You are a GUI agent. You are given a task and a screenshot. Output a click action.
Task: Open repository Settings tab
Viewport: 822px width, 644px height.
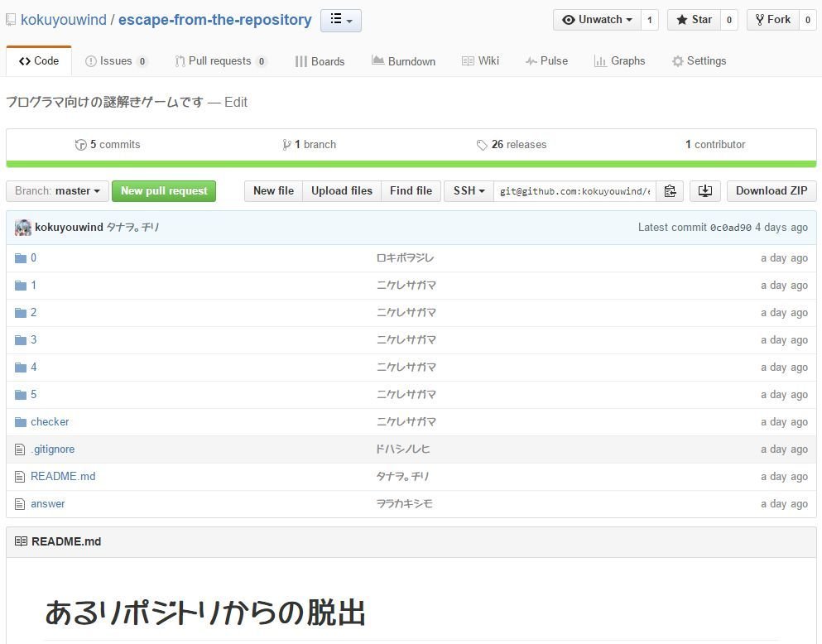click(x=699, y=61)
